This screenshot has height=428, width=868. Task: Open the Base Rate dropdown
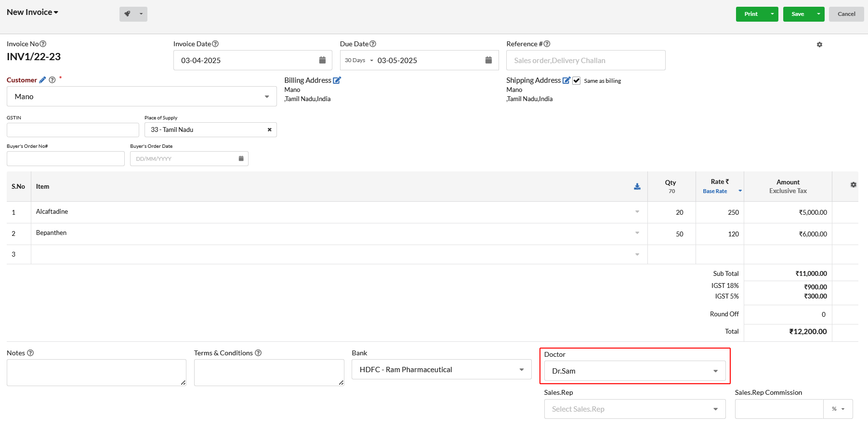point(722,191)
